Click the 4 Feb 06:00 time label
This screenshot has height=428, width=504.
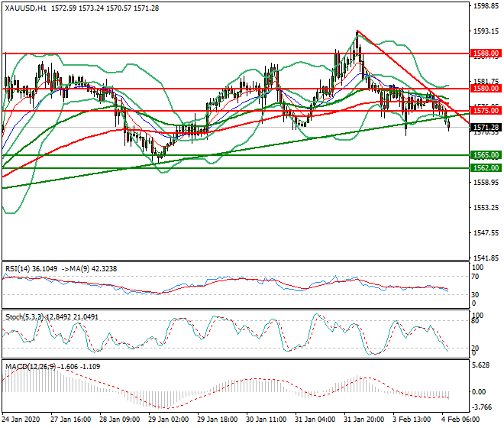pyautogui.click(x=460, y=420)
